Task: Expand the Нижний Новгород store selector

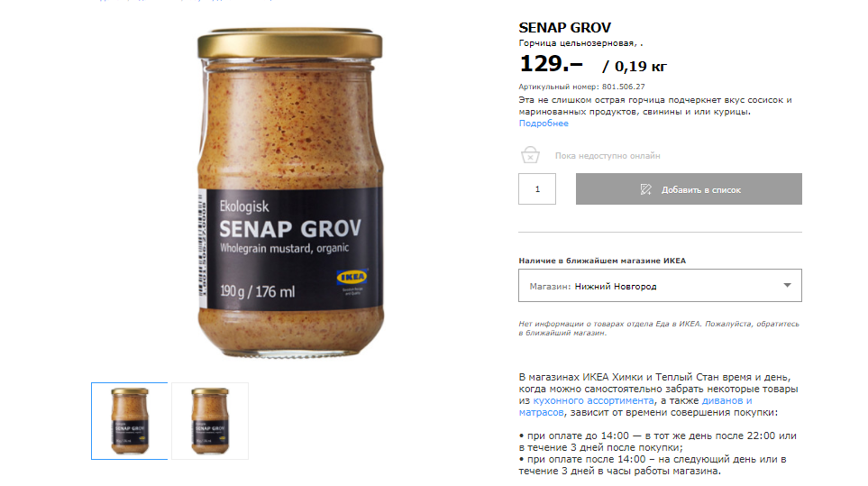Action: click(x=660, y=286)
